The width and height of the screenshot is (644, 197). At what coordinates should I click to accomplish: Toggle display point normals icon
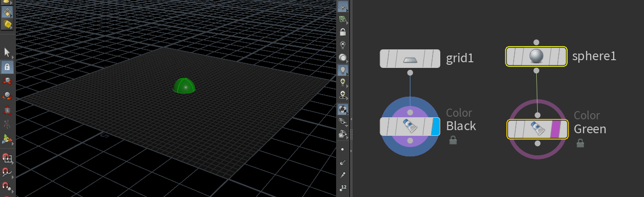343,162
